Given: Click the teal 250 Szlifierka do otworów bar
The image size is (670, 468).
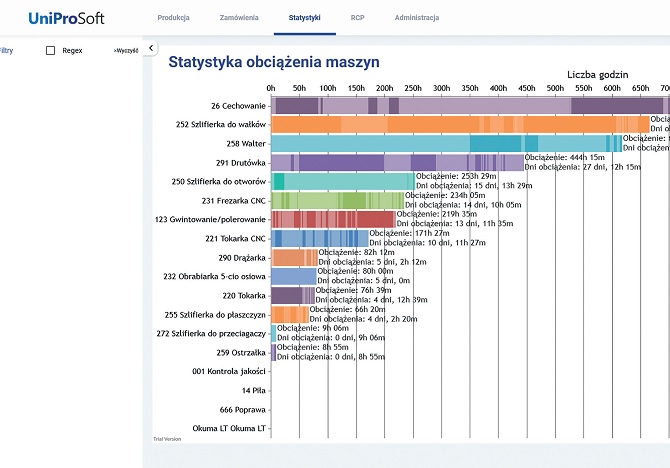Looking at the screenshot, I should point(342,181).
